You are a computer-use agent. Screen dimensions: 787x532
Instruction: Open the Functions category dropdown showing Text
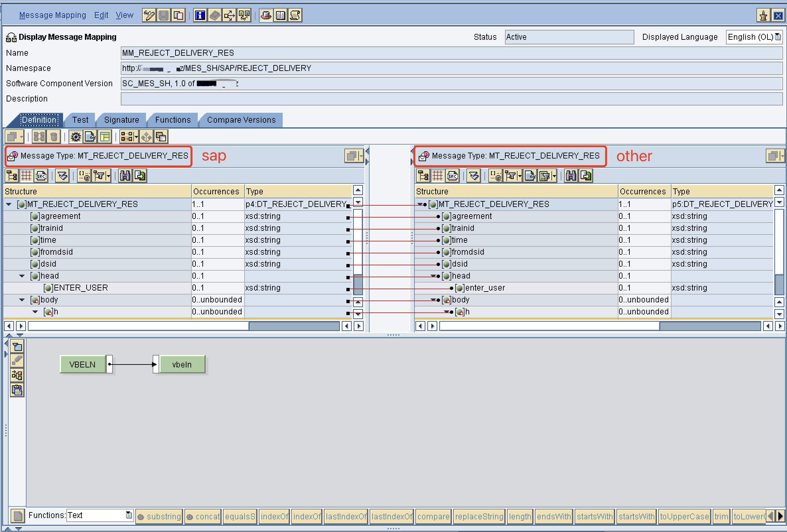pyautogui.click(x=129, y=515)
